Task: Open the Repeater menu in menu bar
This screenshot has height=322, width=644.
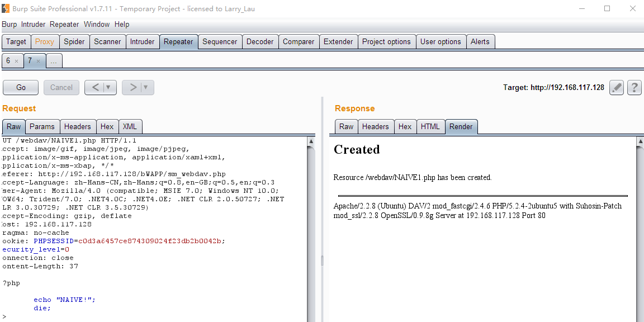Action: pyautogui.click(x=64, y=24)
